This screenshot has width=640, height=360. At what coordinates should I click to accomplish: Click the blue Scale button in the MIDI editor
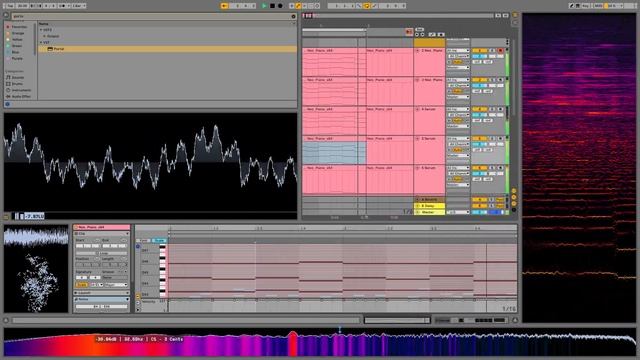(159, 241)
